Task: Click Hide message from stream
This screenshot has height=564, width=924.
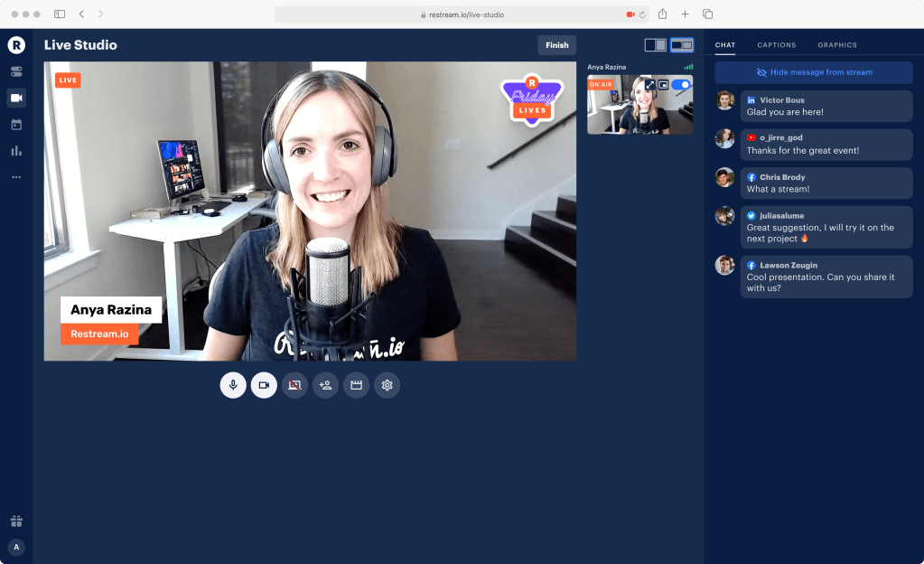Action: 814,72
